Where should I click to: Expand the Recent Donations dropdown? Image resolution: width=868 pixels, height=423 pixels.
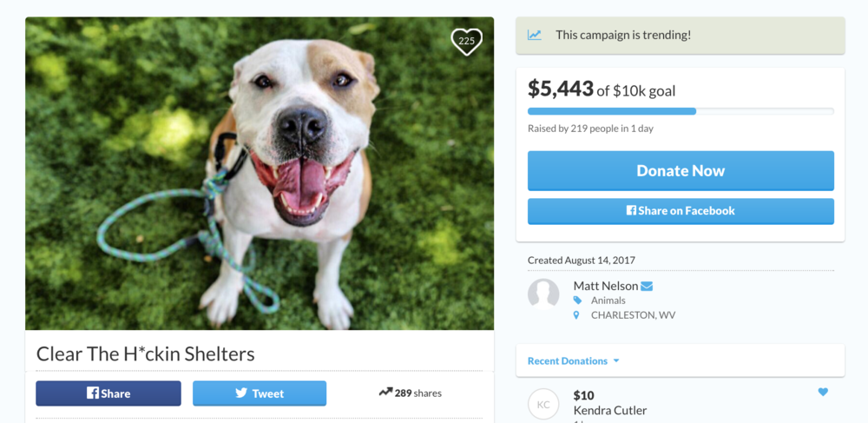point(616,361)
